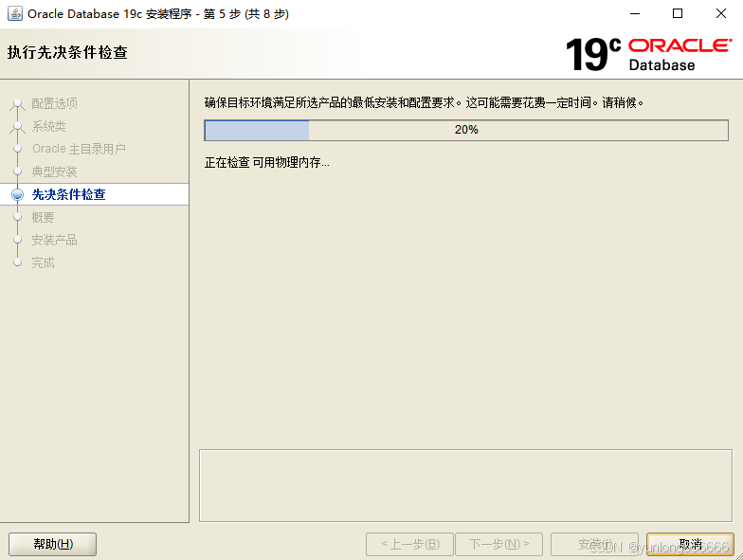Click the empty details text area

coord(466,485)
